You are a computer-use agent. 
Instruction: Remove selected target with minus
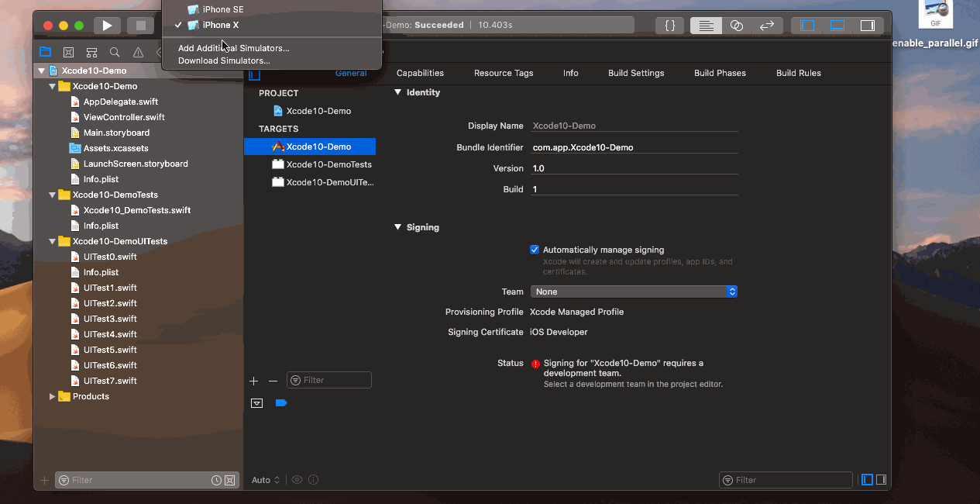[x=273, y=381]
